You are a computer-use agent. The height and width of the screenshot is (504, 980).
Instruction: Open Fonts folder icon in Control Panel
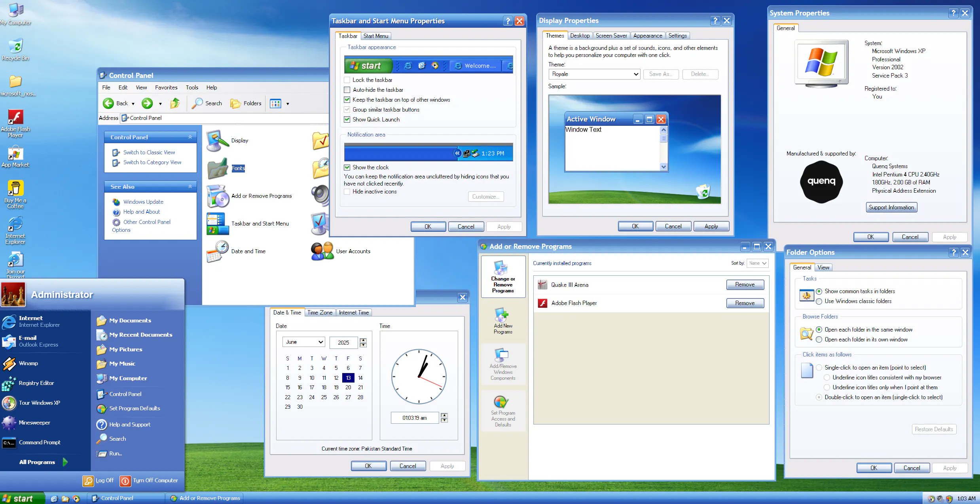[217, 168]
